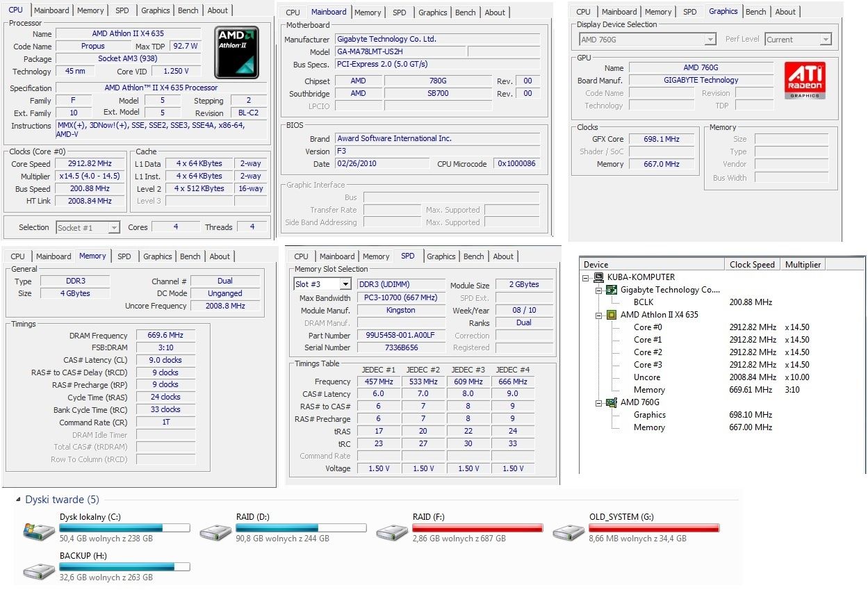Click the AMD 760G graphics card icon in tree
Screen dimensions: 868x590
click(x=612, y=402)
